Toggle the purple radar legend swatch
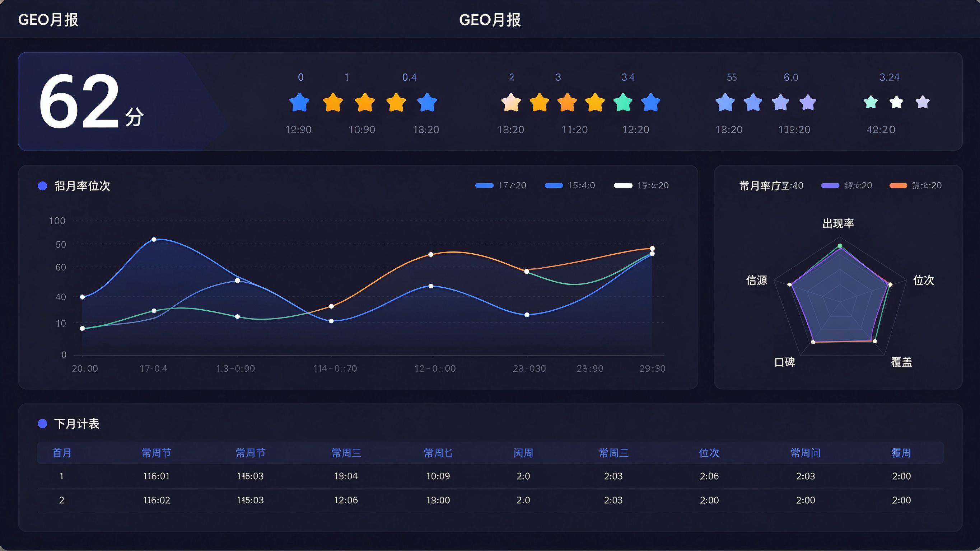Viewport: 980px width, 551px height. [830, 185]
